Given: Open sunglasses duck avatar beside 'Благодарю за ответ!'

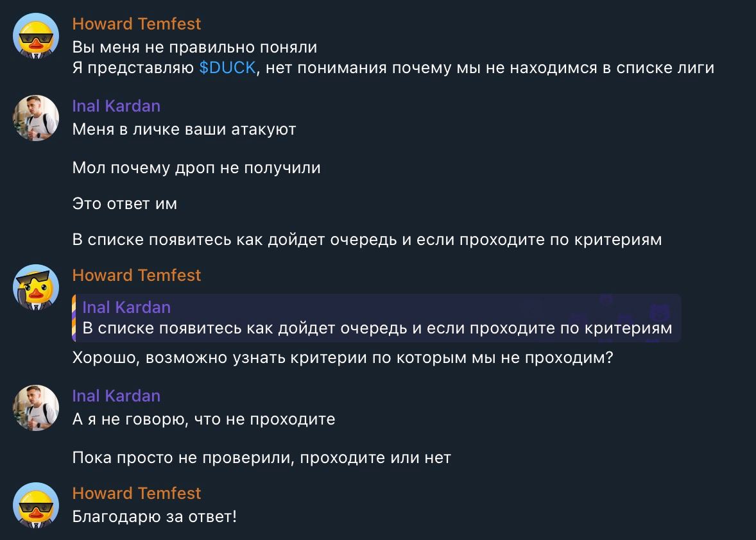Looking at the screenshot, I should [36, 506].
